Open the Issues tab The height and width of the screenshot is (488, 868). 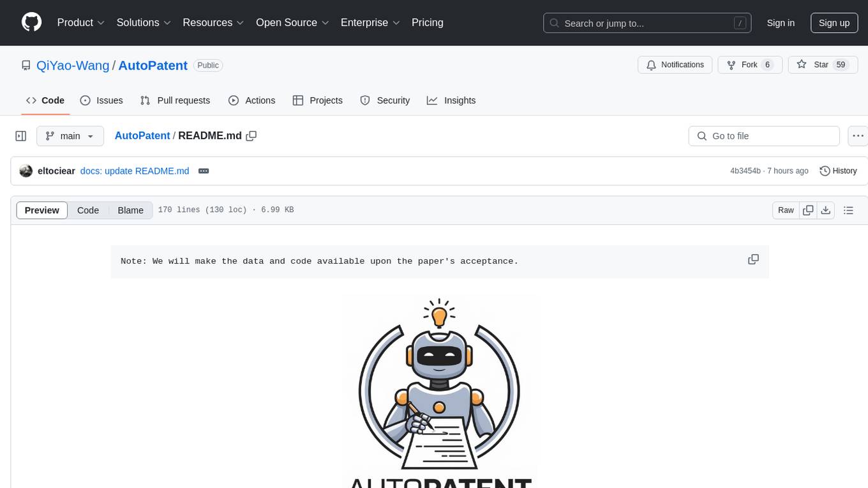coord(101,100)
